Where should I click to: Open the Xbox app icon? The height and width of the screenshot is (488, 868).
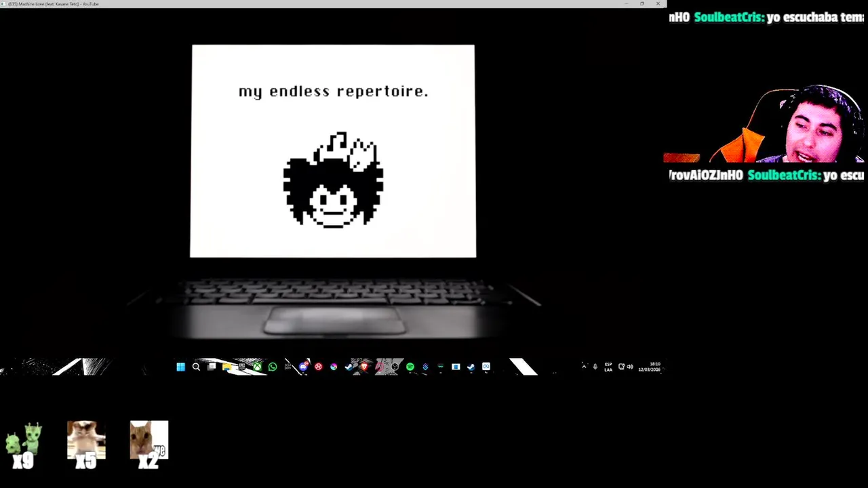click(258, 367)
